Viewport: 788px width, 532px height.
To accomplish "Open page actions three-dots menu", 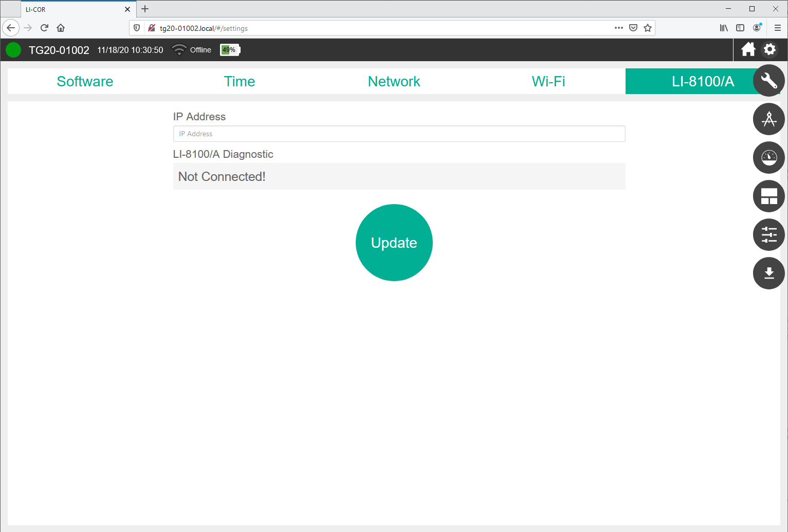I will (x=619, y=28).
